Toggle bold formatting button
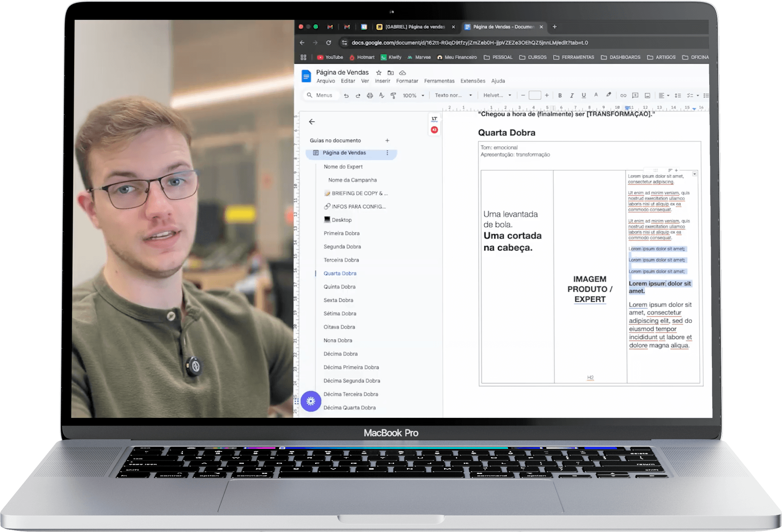782x532 pixels. pos(560,95)
